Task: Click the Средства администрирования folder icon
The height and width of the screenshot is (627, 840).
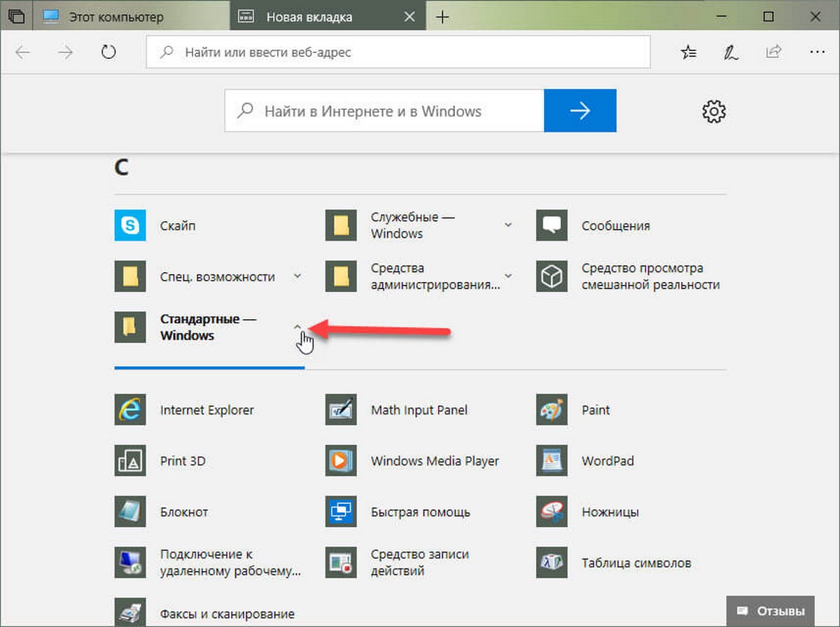Action: (x=341, y=276)
